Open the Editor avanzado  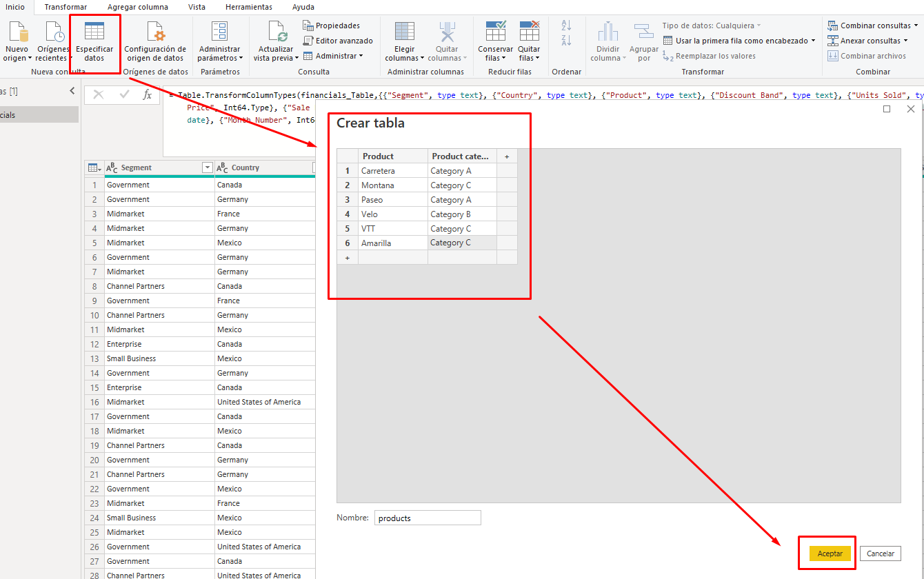[338, 41]
